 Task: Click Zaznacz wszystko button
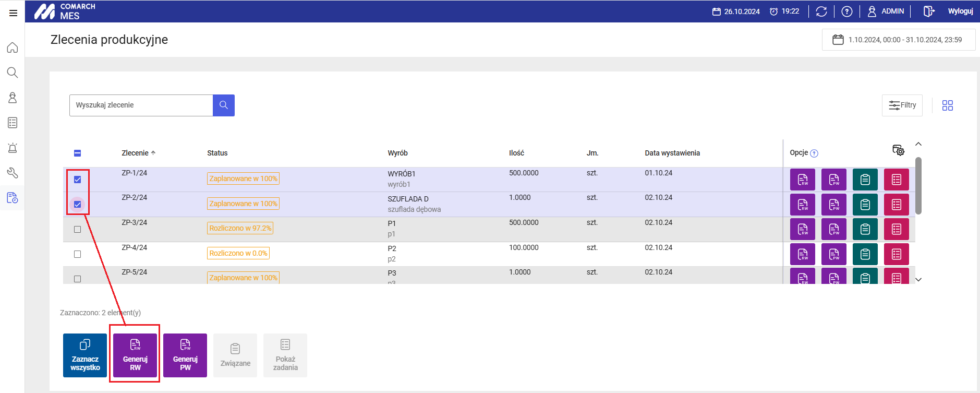85,355
